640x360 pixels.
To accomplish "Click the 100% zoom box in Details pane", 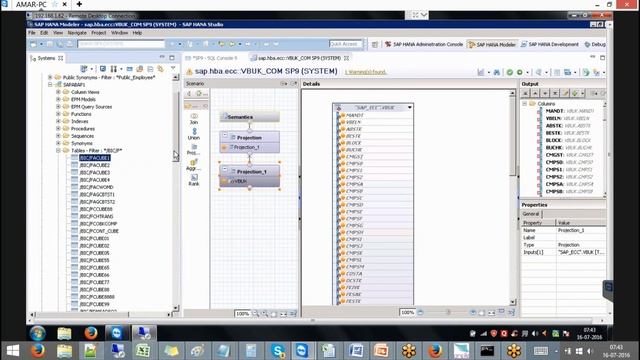I will point(407,312).
